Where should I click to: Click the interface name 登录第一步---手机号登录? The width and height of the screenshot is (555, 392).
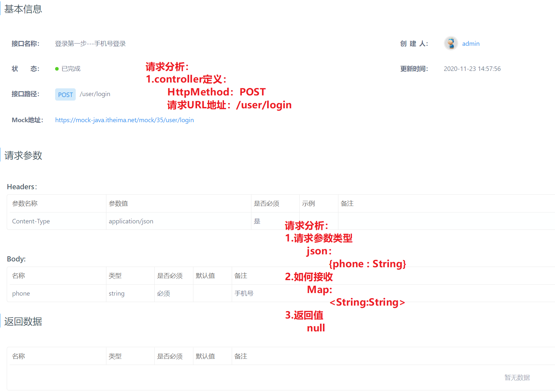[x=90, y=44]
